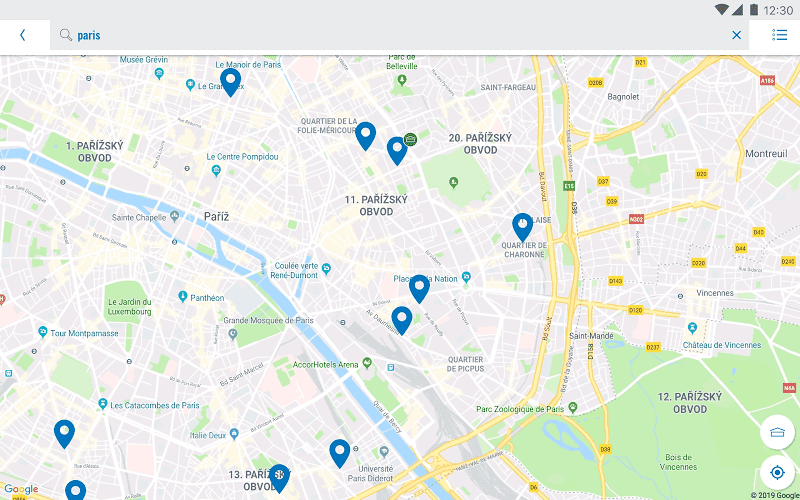This screenshot has height=500, width=800.
Task: Select pin over 13. Pařížský Obvod label
Action: coord(279,478)
